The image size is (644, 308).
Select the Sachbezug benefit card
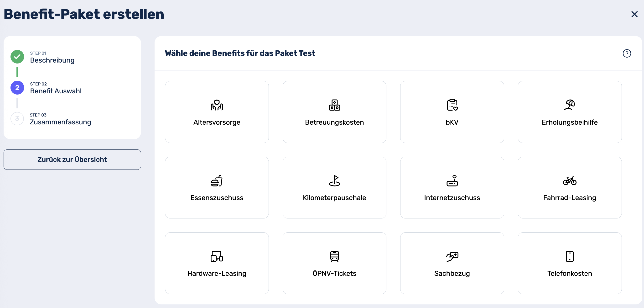pyautogui.click(x=452, y=263)
